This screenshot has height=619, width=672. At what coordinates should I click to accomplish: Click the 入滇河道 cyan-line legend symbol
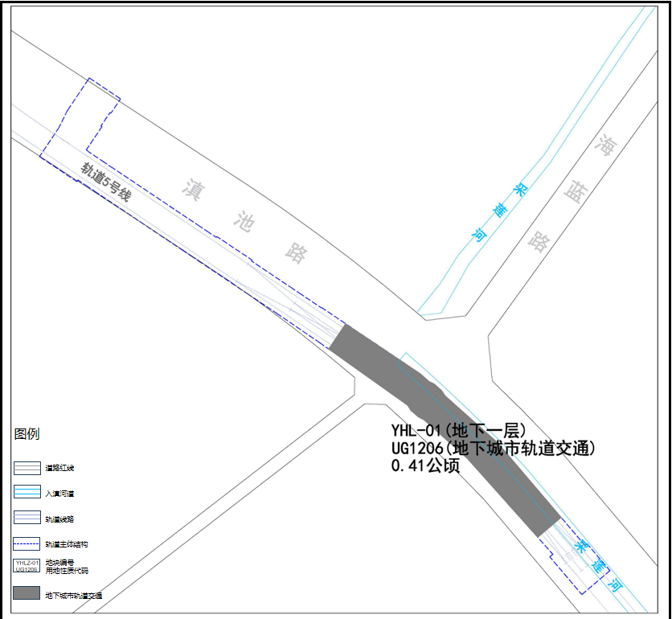pos(27,492)
